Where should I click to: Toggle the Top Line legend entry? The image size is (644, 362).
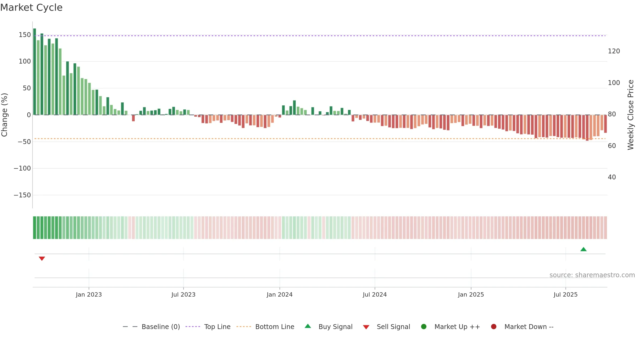click(208, 327)
